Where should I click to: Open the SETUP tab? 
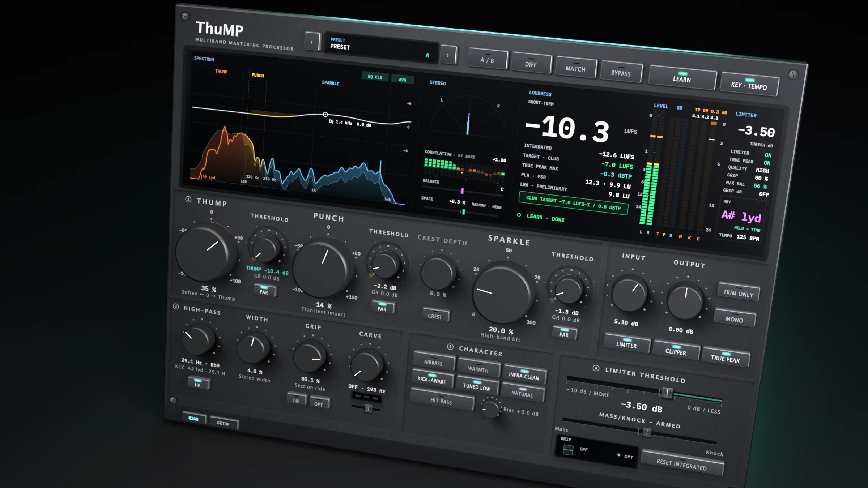(224, 423)
